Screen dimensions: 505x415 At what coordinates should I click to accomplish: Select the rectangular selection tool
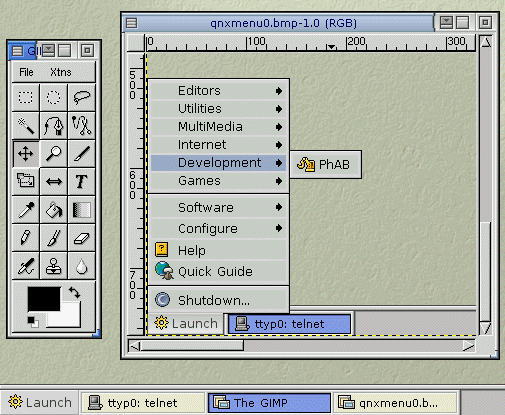coord(26,97)
